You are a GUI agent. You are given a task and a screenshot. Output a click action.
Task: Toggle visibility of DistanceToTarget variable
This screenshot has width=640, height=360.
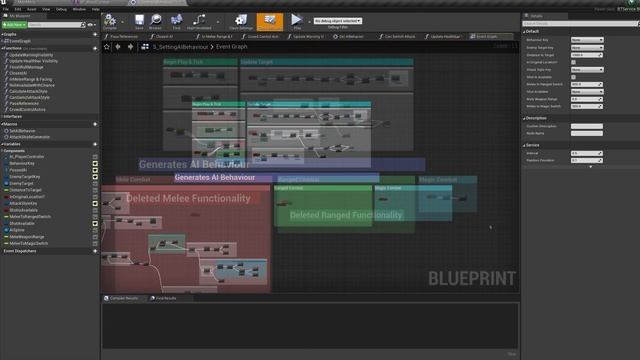pyautogui.click(x=95, y=190)
